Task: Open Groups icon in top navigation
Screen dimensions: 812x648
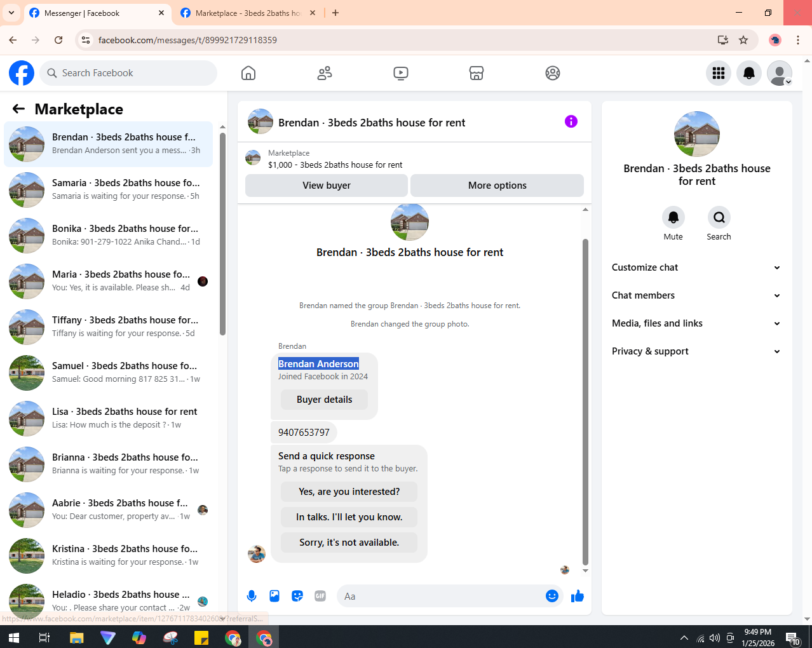Action: (553, 73)
